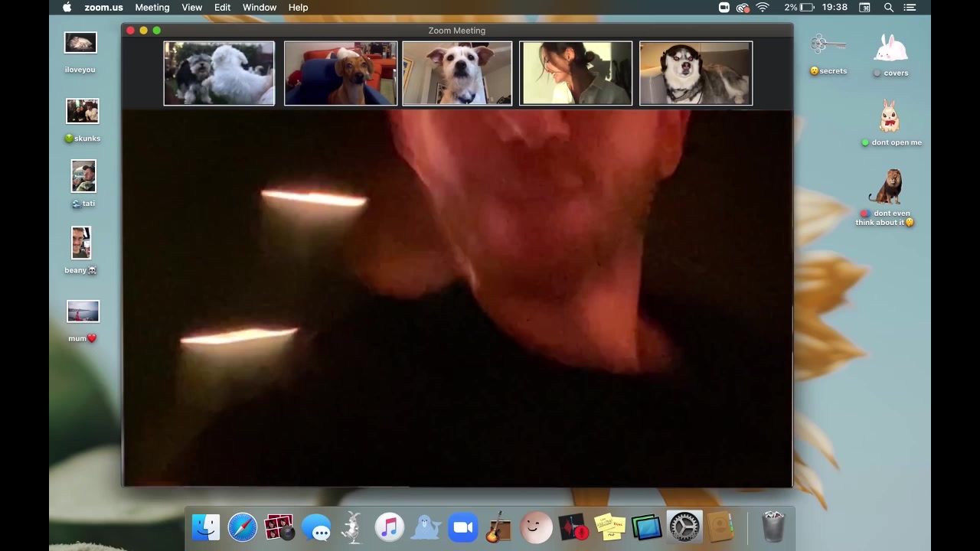This screenshot has height=551, width=980.
Task: Open Spotlight search
Action: pos(889,8)
